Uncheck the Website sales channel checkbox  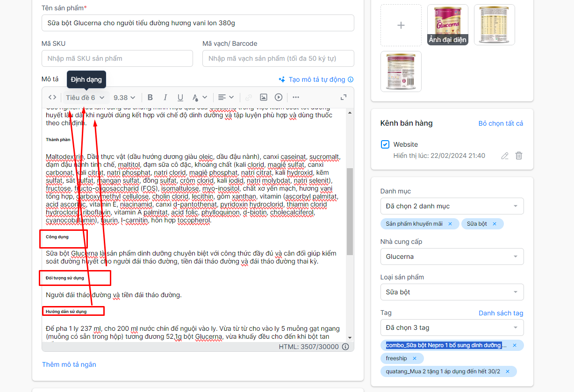tap(385, 144)
